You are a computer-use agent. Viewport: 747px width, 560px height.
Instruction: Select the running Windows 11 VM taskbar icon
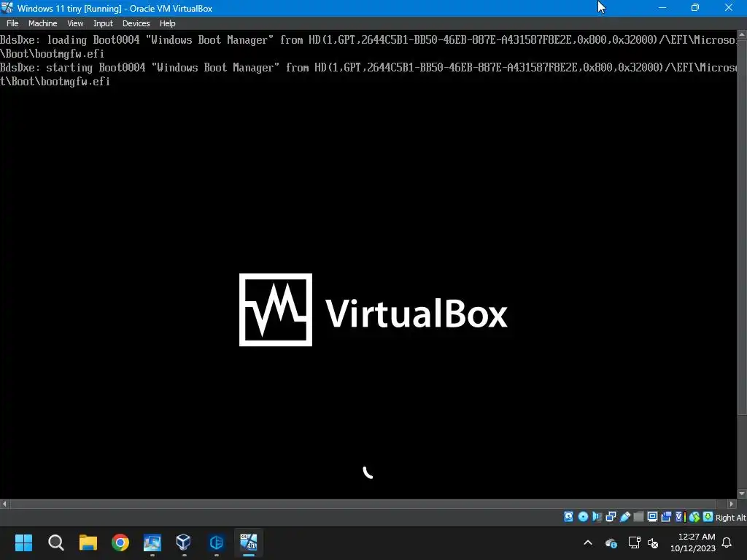[248, 542]
